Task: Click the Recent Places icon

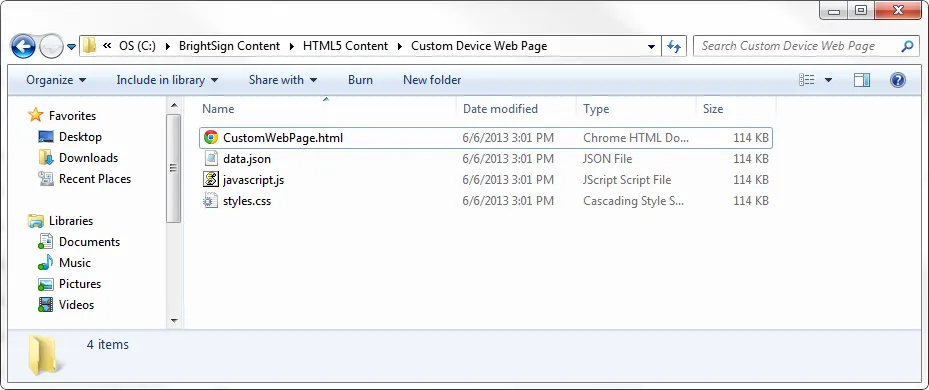Action: [46, 178]
